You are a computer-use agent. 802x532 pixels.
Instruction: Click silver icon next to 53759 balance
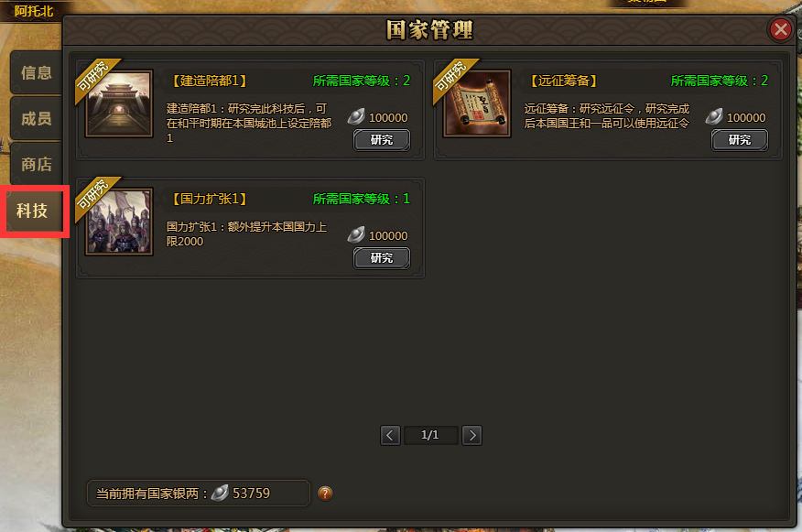click(x=220, y=493)
